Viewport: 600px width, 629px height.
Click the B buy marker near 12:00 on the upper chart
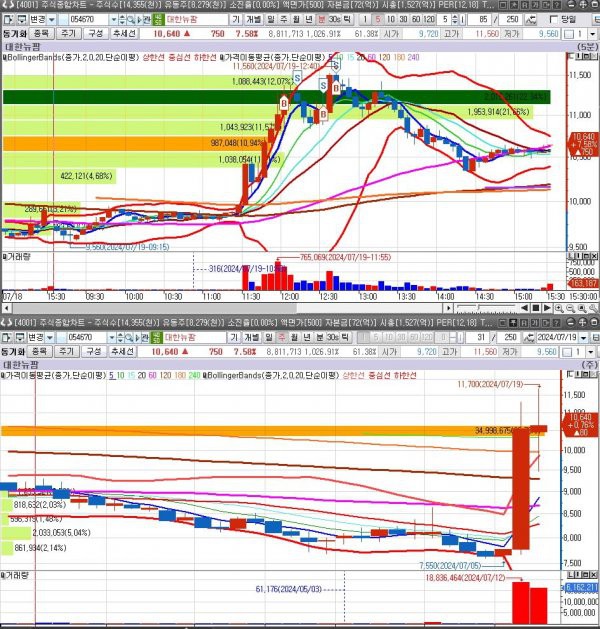pos(284,104)
